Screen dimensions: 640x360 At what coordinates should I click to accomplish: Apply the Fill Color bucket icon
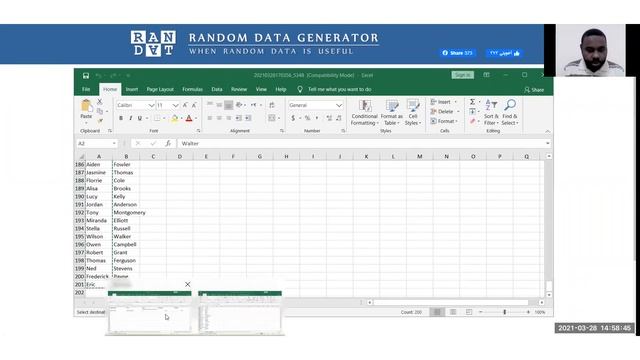pos(175,118)
